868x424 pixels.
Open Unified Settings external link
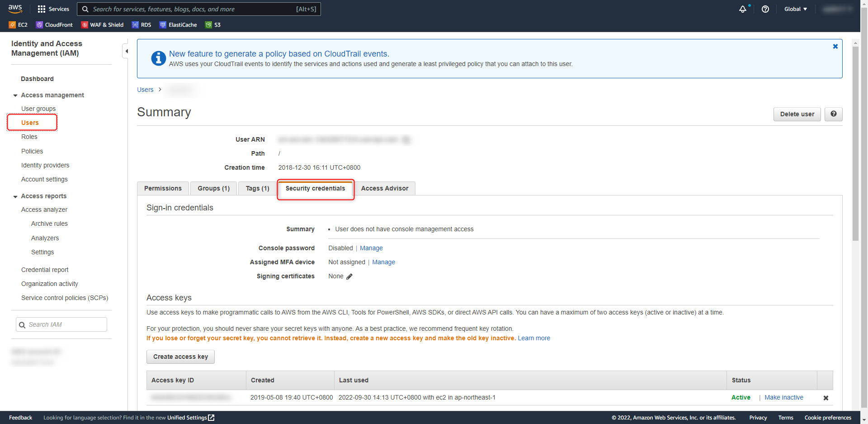pos(191,418)
